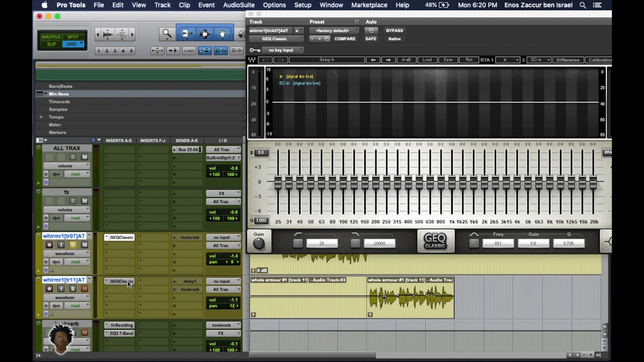
Task: Click the Waves logo icon
Action: pyautogui.click(x=252, y=60)
